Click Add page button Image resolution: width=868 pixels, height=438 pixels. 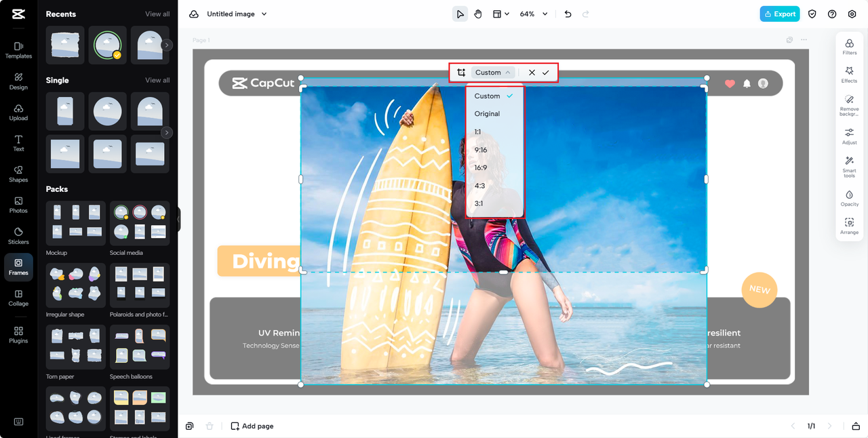[252, 426]
